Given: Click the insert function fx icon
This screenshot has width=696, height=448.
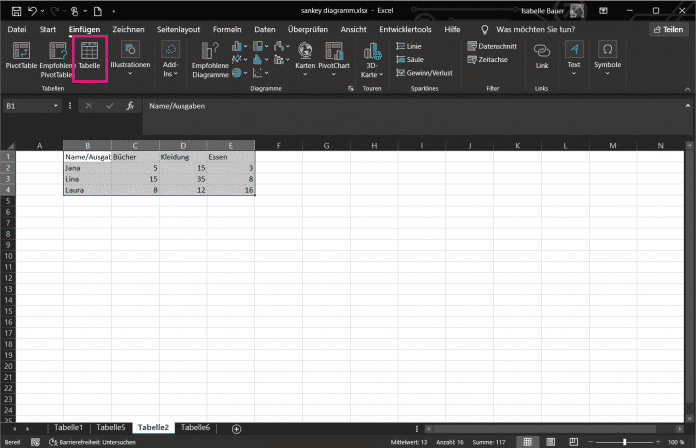Looking at the screenshot, I should [129, 105].
